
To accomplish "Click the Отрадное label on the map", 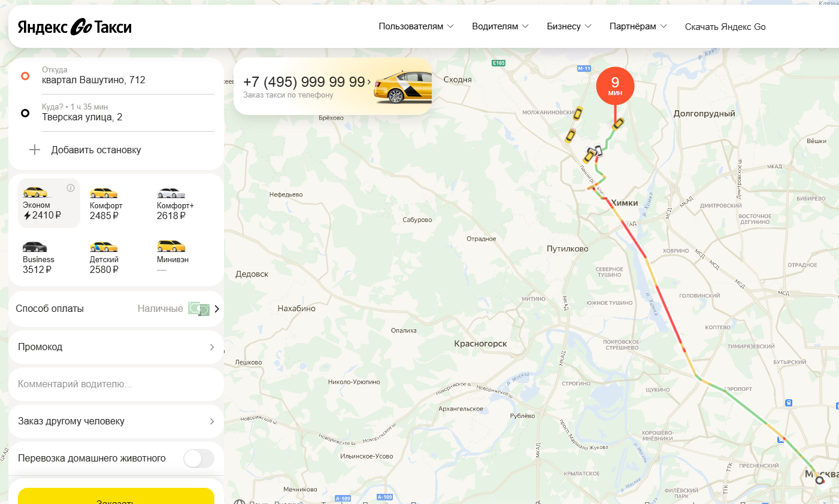I will point(481,239).
